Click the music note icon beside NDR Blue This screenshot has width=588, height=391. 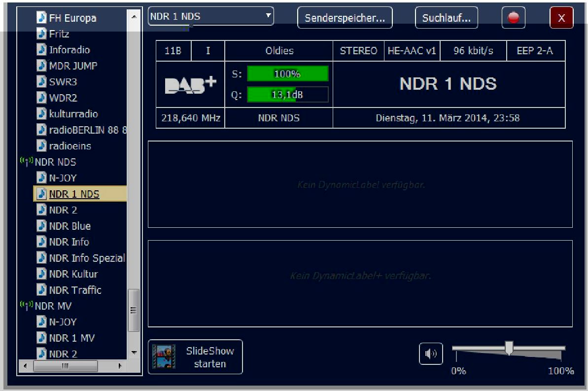click(x=42, y=226)
